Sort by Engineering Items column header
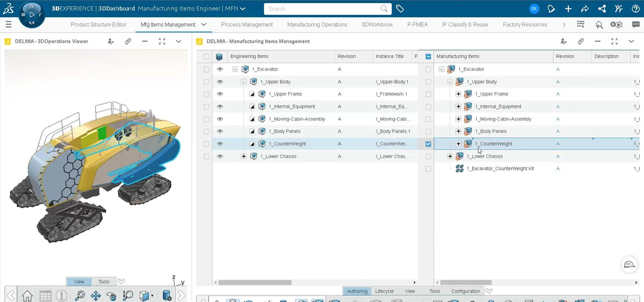This screenshot has width=644, height=302. (281, 56)
